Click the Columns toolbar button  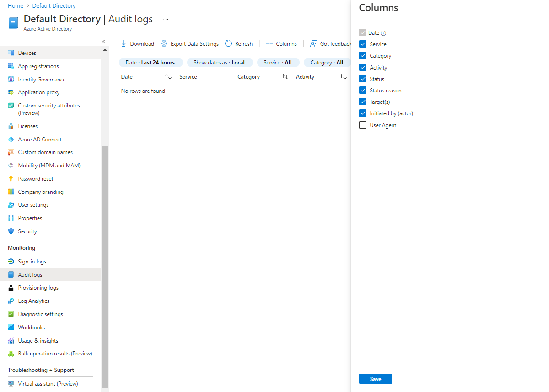(281, 44)
